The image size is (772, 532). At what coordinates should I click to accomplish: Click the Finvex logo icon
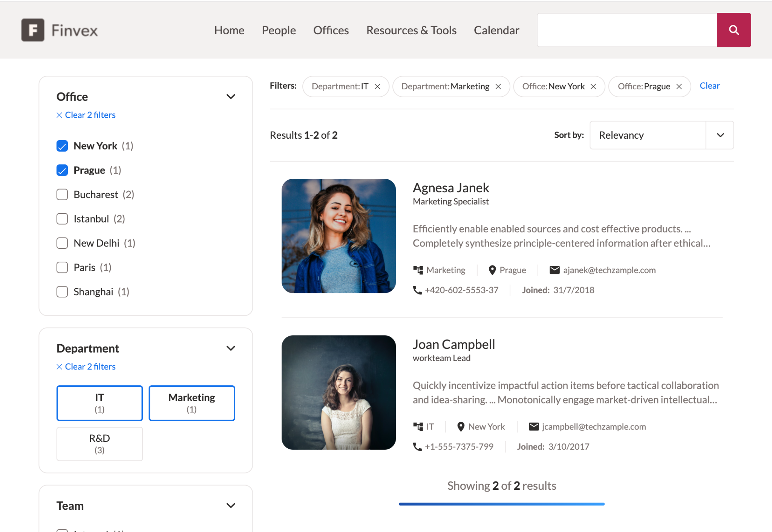(x=33, y=30)
